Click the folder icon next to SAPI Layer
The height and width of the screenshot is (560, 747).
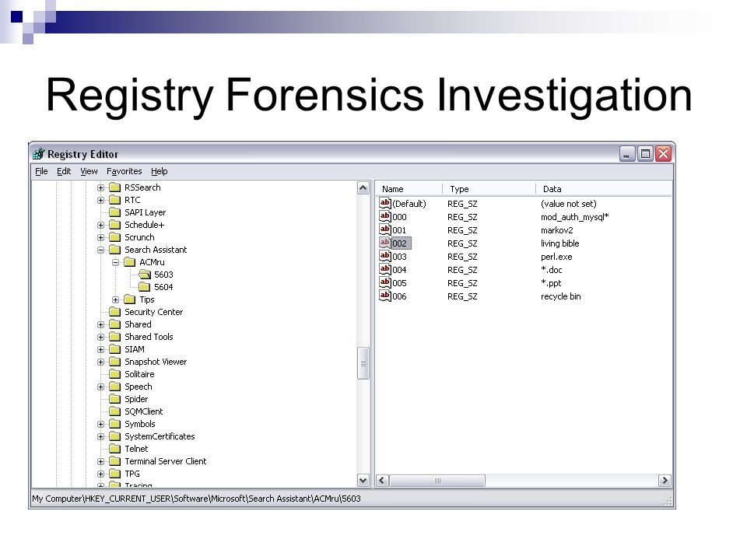(x=115, y=212)
